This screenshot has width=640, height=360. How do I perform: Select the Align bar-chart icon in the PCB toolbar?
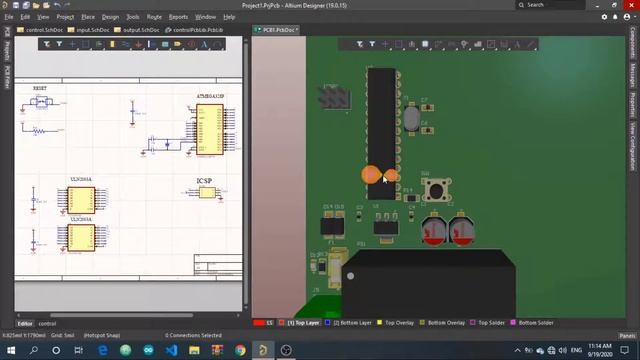tap(412, 44)
